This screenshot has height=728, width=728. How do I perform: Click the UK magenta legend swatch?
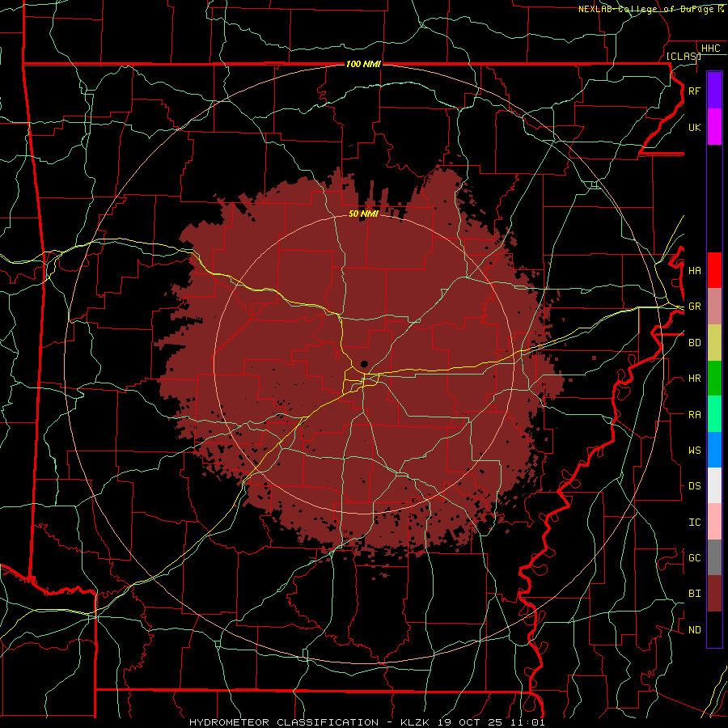(714, 127)
